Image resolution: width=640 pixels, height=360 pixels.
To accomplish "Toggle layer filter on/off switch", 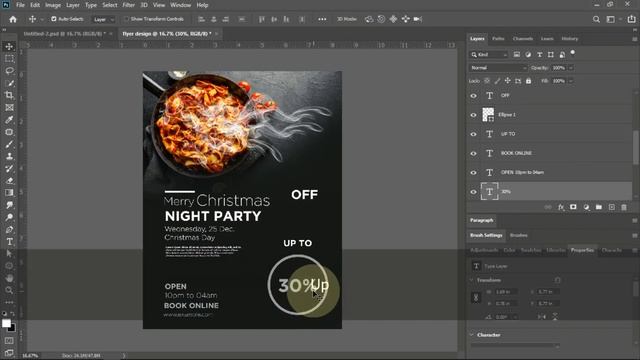I will [573, 53].
